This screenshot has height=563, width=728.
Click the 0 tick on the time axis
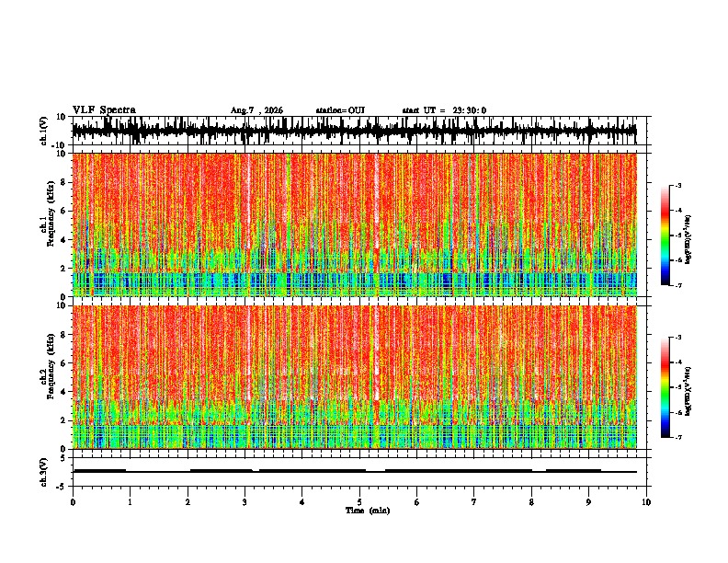(x=73, y=502)
